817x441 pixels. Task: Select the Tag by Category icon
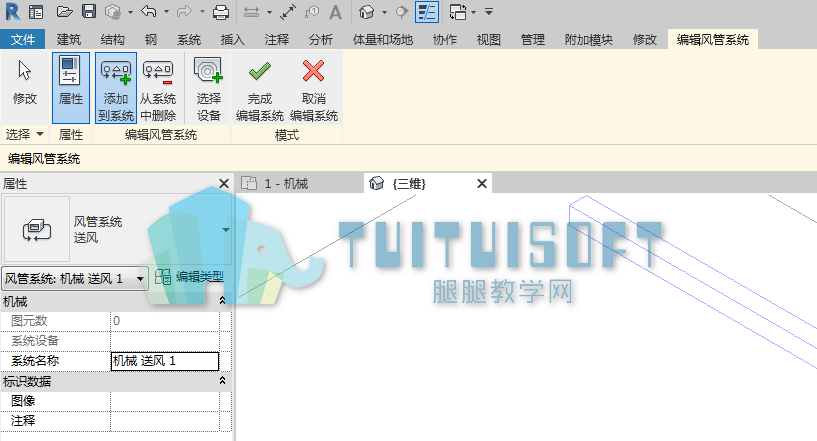coord(312,11)
